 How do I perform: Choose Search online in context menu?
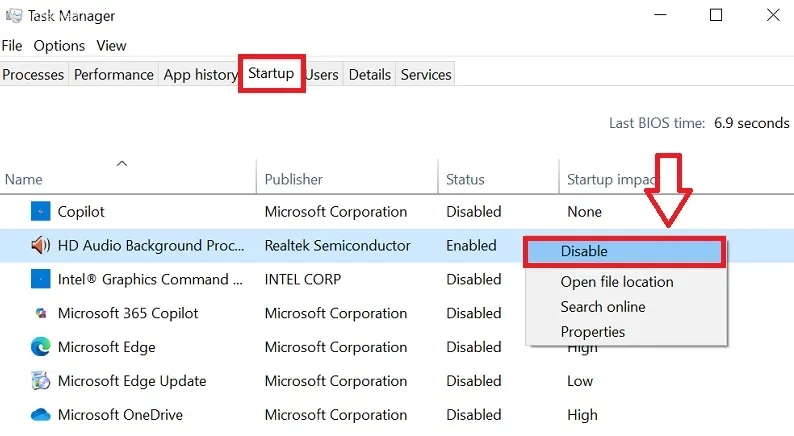(x=603, y=307)
